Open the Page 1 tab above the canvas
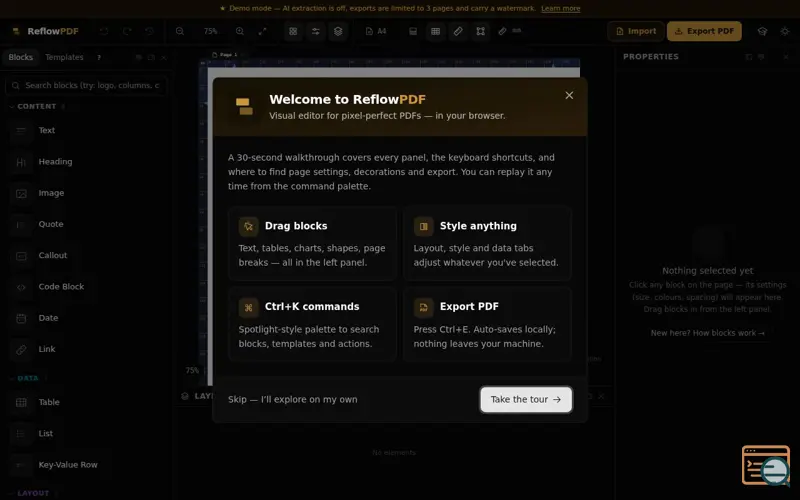The width and height of the screenshot is (800, 500). point(225,55)
